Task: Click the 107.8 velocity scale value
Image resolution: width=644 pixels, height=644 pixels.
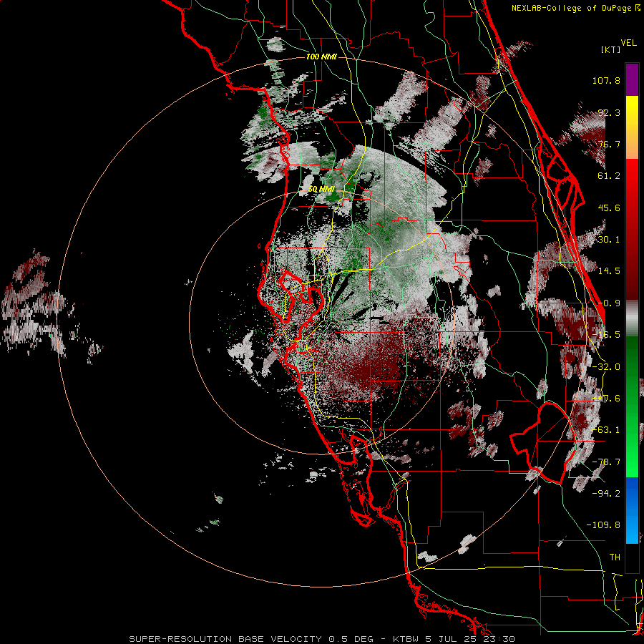Action: [606, 80]
